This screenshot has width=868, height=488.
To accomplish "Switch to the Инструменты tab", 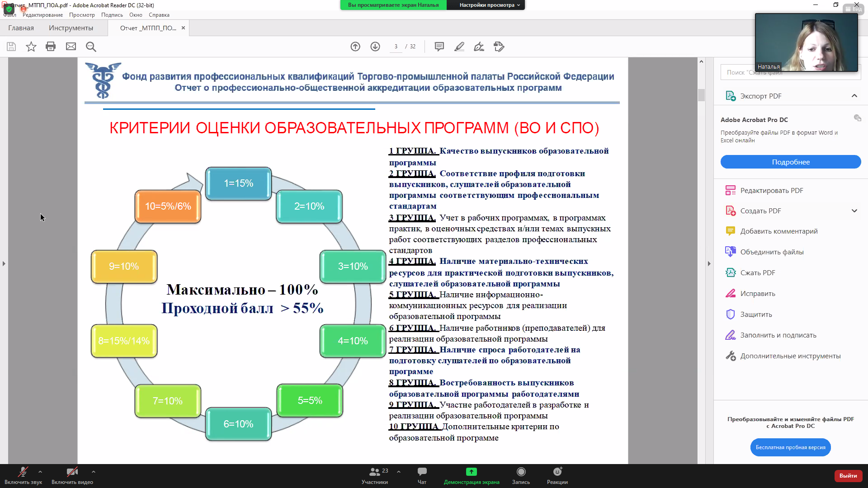I will point(71,28).
